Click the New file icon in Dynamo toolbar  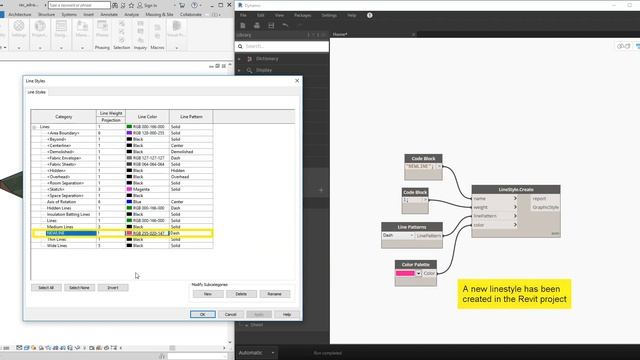point(243,25)
